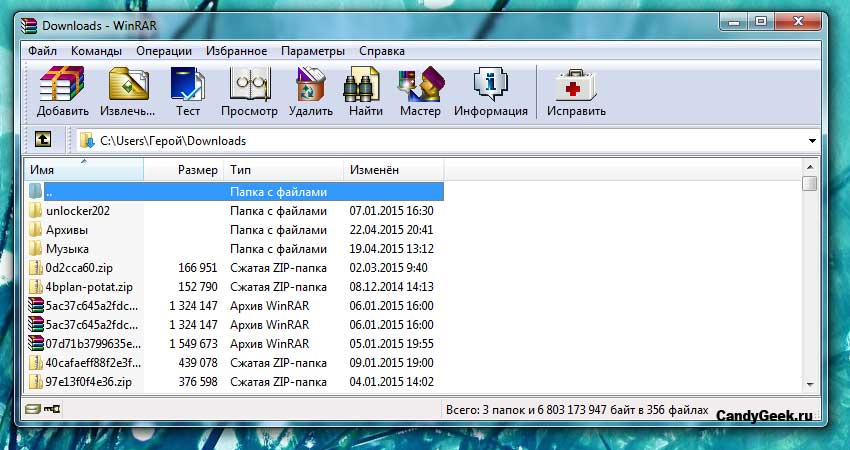
Task: Click the 40cafaeff88f2e3f... zip icon
Action: click(36, 362)
